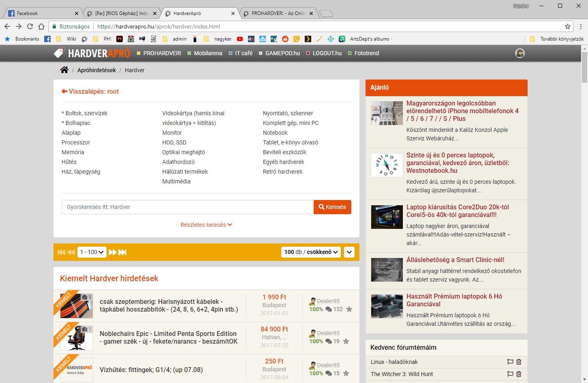Open the browser home page

(x=41, y=26)
